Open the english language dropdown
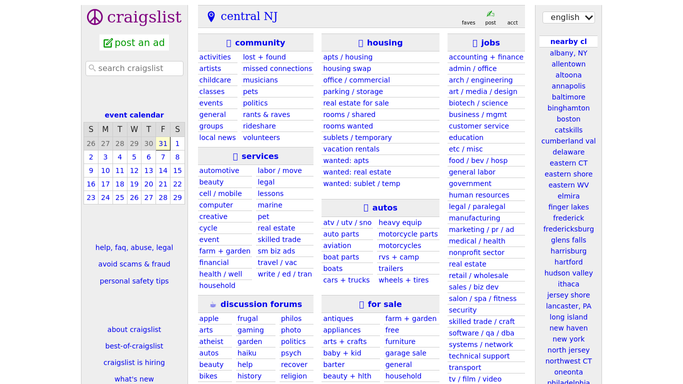683x384 pixels. coord(568,17)
